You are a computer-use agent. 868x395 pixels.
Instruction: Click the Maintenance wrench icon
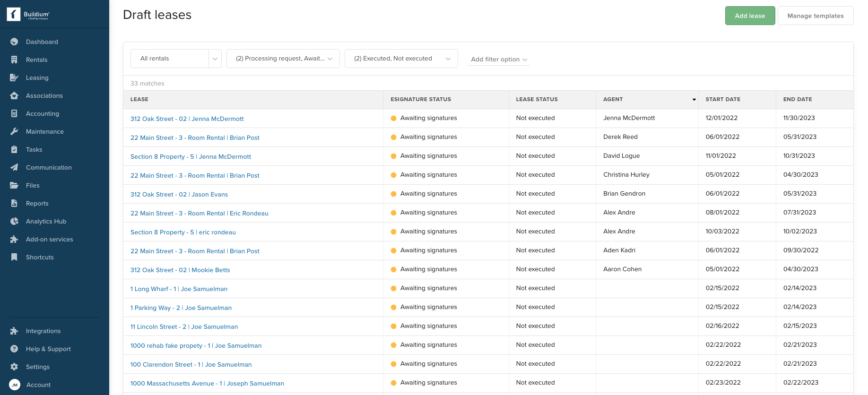tap(14, 131)
